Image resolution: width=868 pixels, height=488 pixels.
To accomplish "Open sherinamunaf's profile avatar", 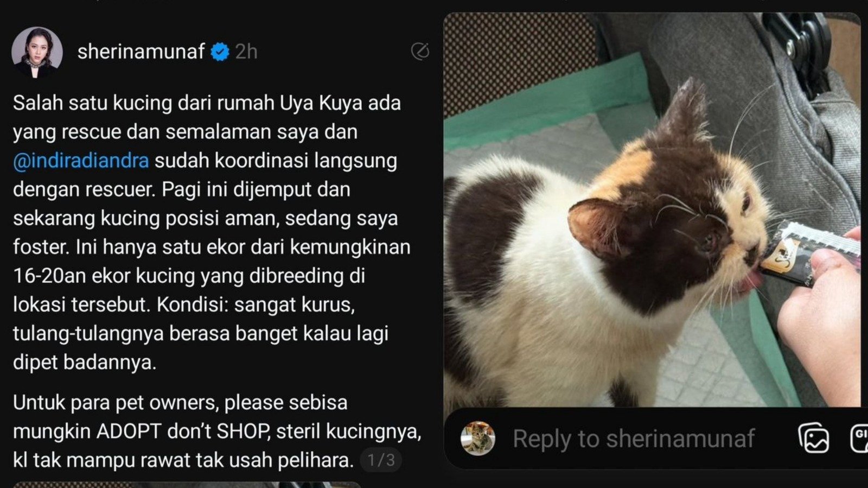I will point(37,52).
